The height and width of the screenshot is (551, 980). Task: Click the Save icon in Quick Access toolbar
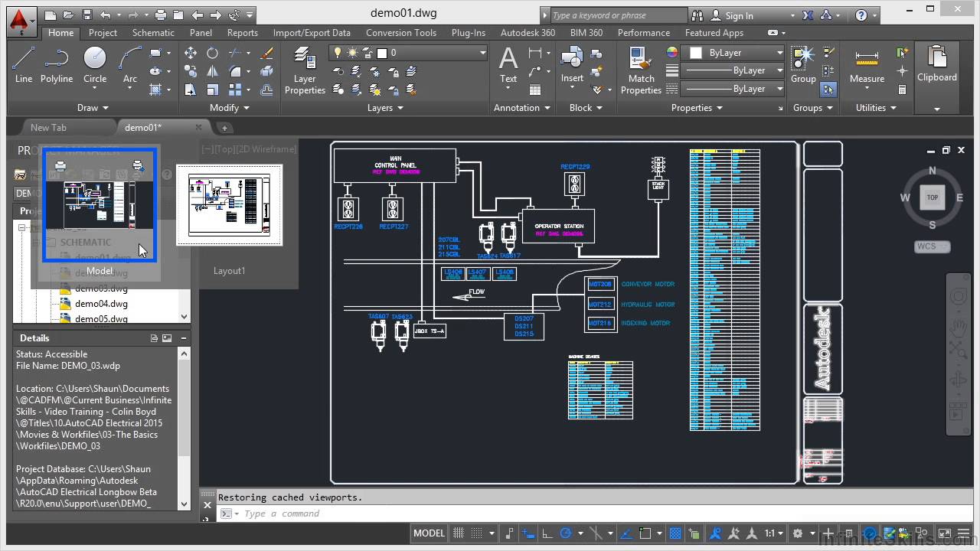[x=87, y=15]
